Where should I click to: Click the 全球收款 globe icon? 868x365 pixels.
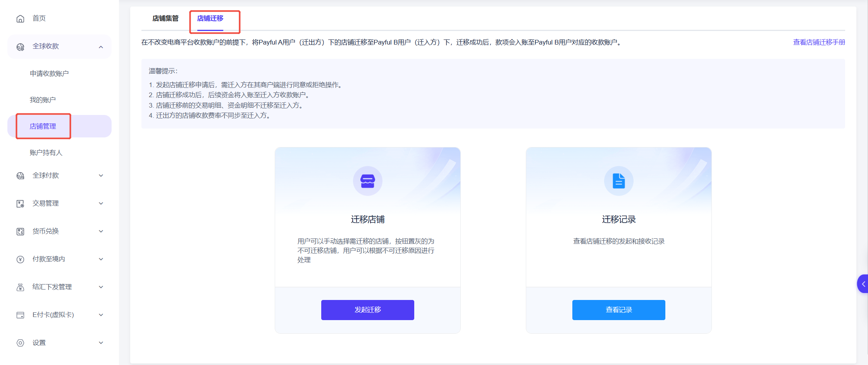(21, 47)
